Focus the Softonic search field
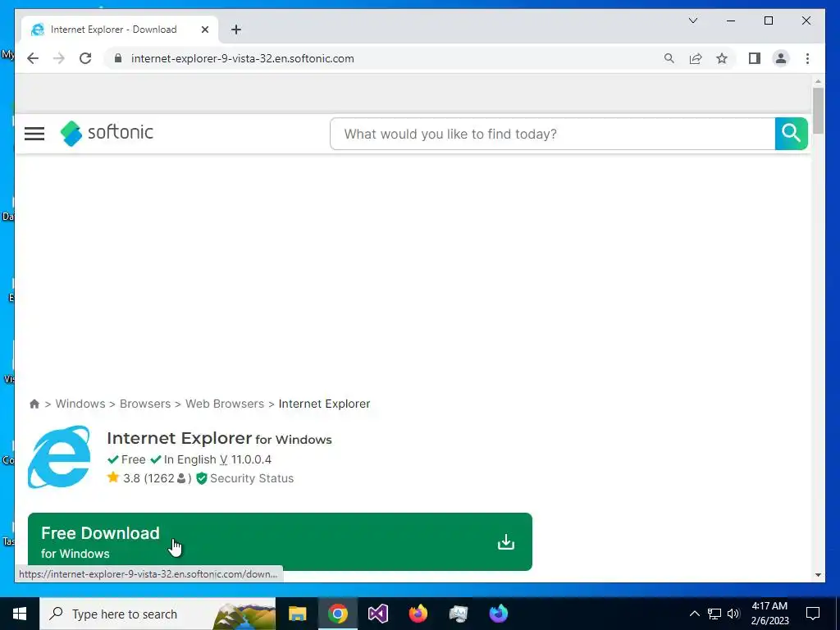 (552, 134)
